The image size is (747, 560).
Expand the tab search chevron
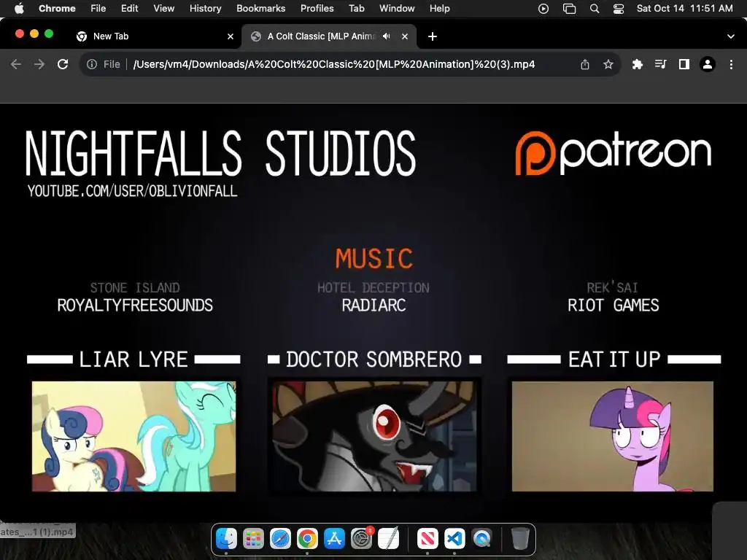730,36
